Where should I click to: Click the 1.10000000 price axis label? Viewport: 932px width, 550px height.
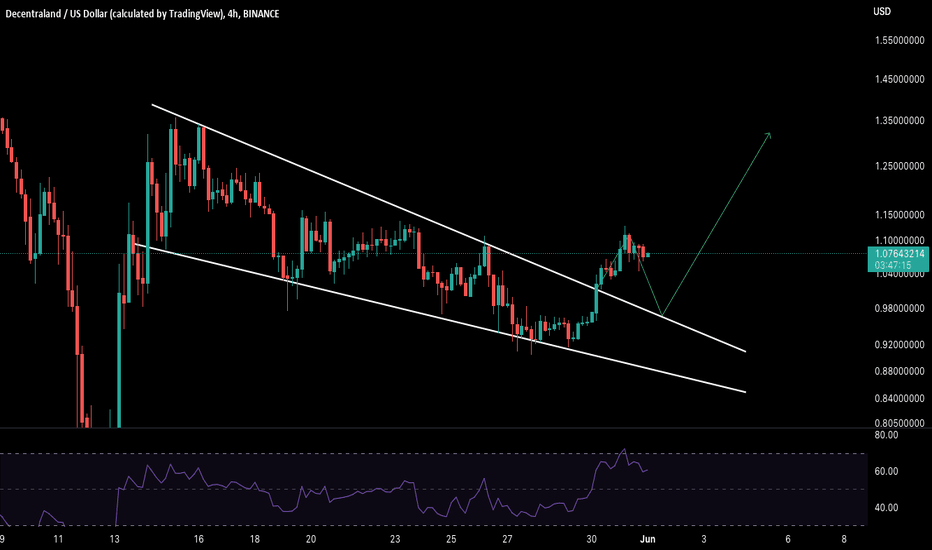pos(899,241)
